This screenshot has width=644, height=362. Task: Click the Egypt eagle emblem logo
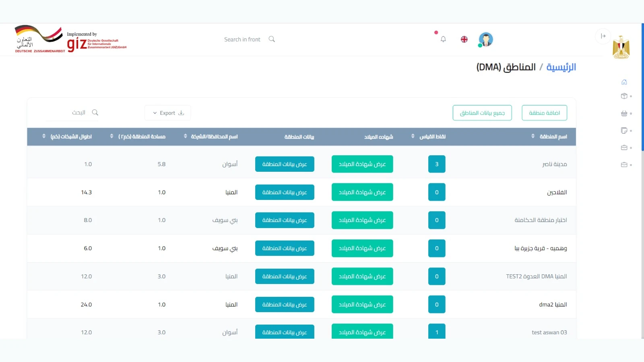pos(621,47)
